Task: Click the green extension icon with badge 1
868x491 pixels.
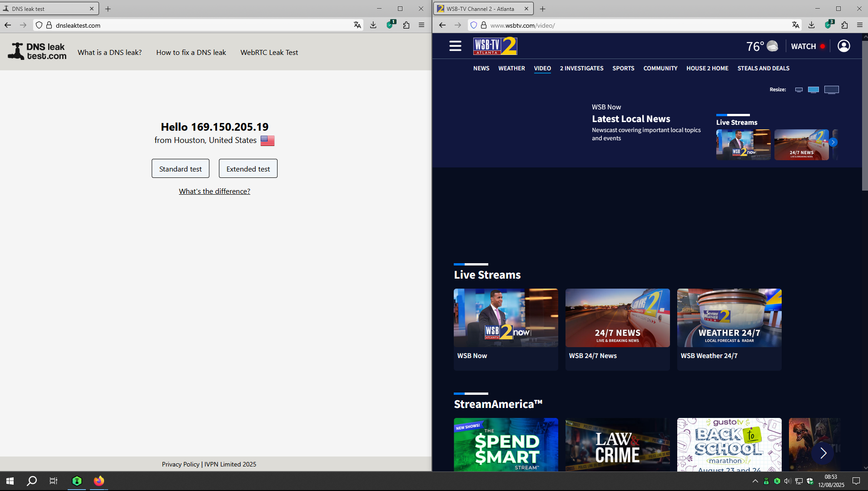Action: (390, 25)
